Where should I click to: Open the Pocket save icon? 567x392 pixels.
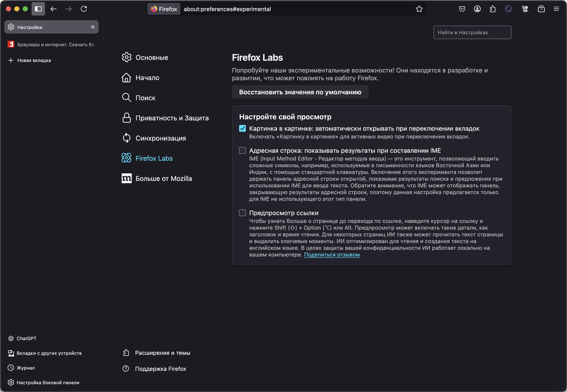tap(462, 9)
